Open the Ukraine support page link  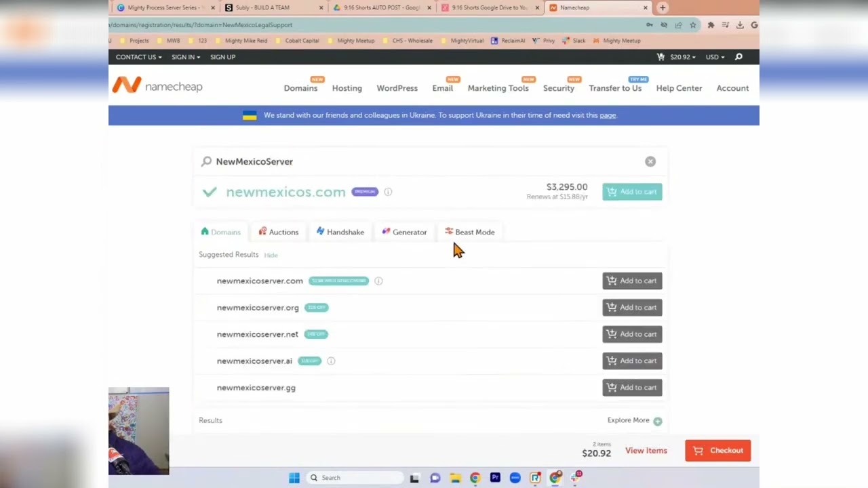click(x=608, y=115)
